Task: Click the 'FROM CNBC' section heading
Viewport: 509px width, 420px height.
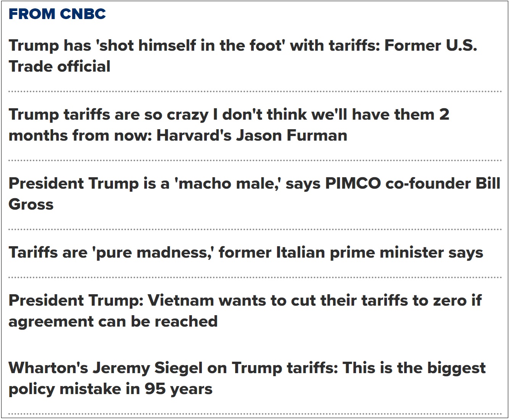Action: coord(57,14)
